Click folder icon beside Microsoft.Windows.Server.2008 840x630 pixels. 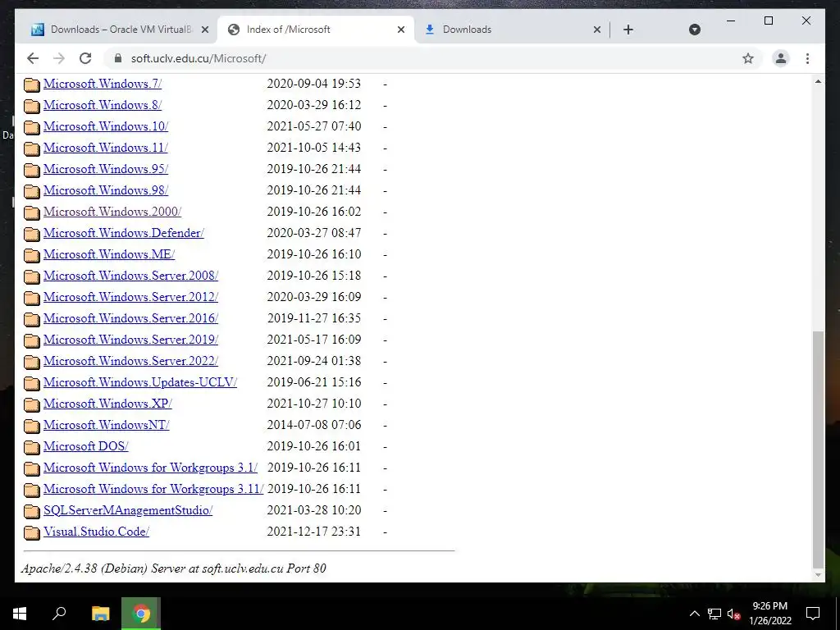pos(32,276)
